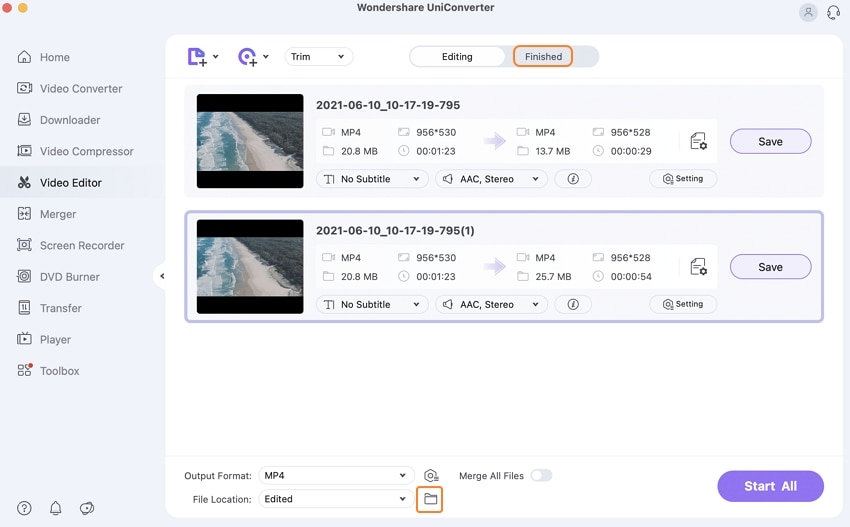This screenshot has width=850, height=527.
Task: Open the Output Format MP4 dropdown
Action: point(336,475)
